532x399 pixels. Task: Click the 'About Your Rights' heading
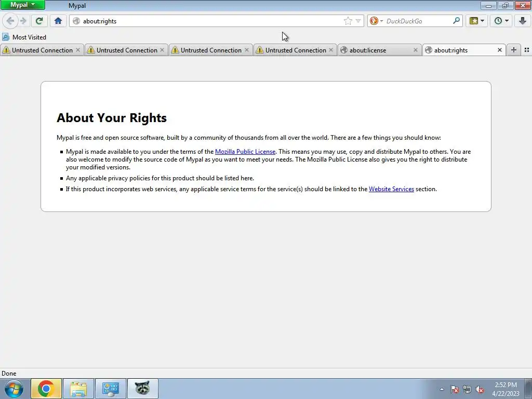pyautogui.click(x=112, y=118)
